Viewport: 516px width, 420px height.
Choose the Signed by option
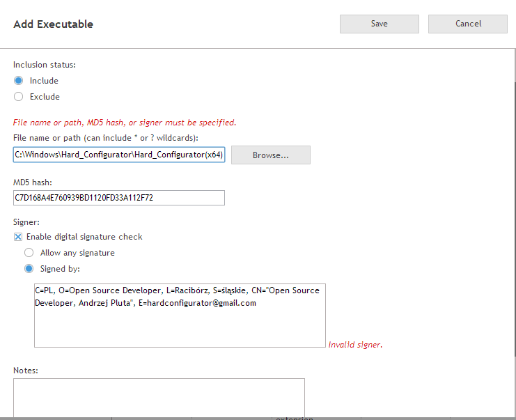(x=29, y=269)
